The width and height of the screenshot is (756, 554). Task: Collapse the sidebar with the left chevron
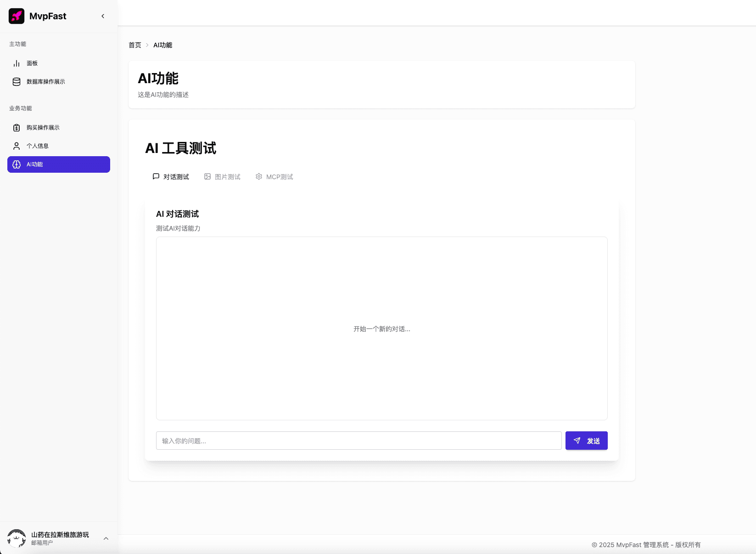click(x=103, y=16)
